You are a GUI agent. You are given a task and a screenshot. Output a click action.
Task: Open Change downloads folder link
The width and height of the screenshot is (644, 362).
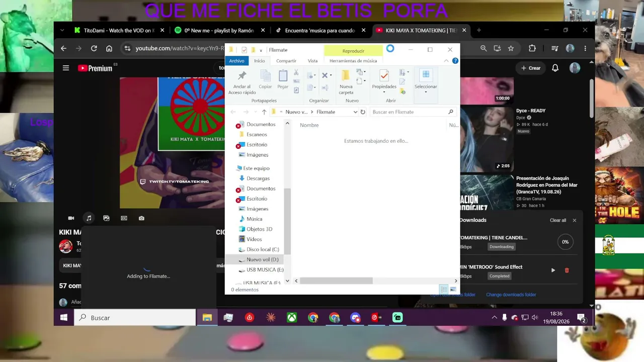[511, 295]
